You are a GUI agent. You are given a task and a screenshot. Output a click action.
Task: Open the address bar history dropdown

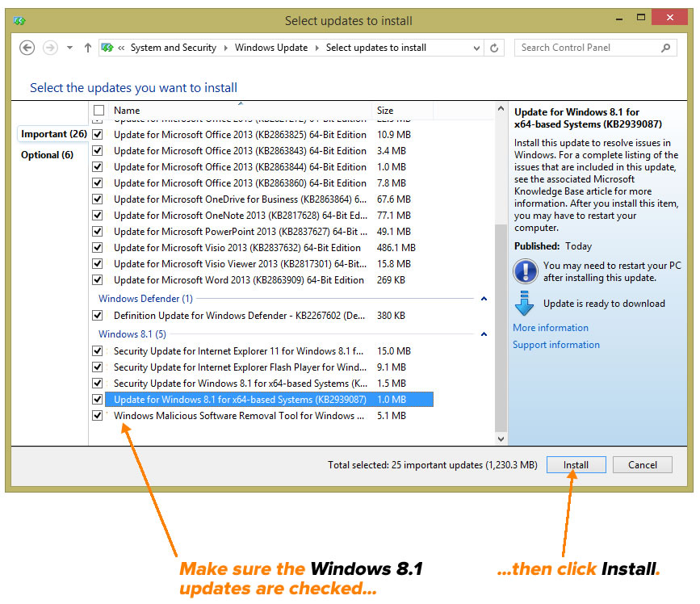pos(476,48)
